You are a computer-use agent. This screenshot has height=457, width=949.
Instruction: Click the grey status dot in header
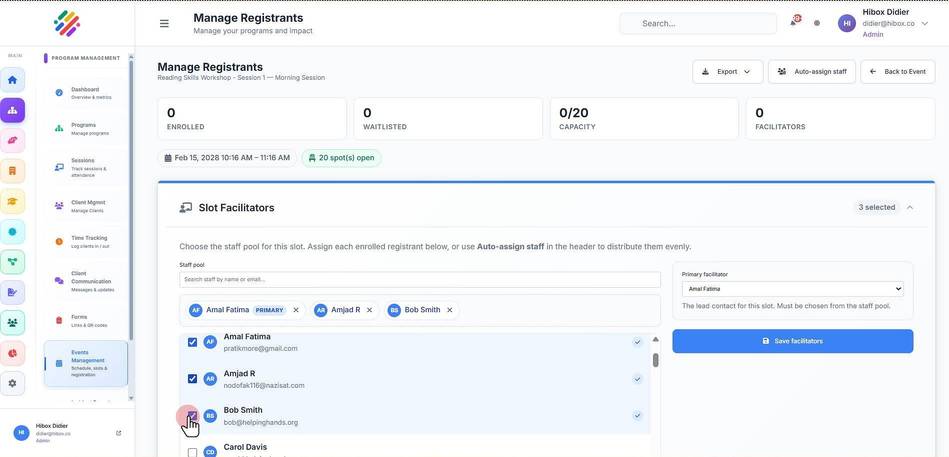pos(817,23)
